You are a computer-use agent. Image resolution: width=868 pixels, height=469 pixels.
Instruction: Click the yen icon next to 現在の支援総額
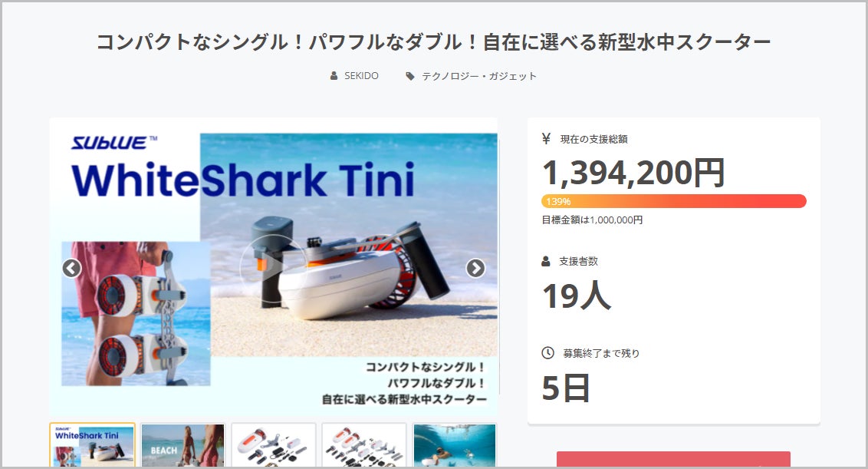coord(547,139)
